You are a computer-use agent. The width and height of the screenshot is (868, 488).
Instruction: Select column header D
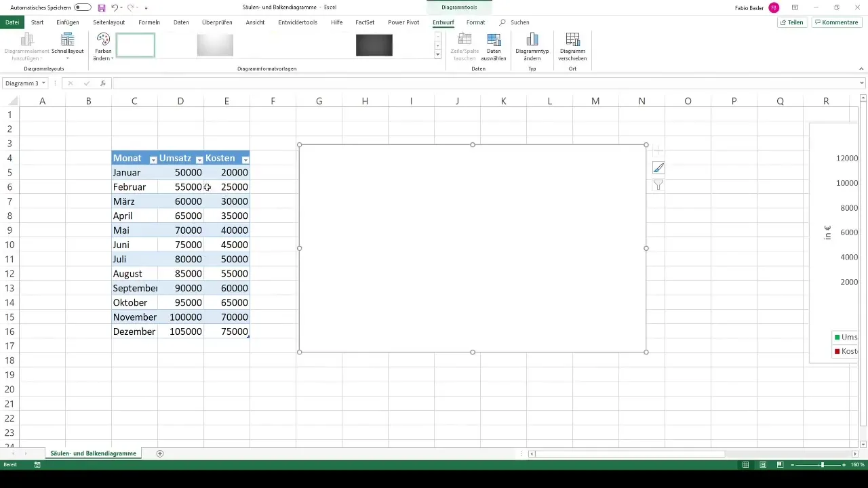[x=180, y=101]
